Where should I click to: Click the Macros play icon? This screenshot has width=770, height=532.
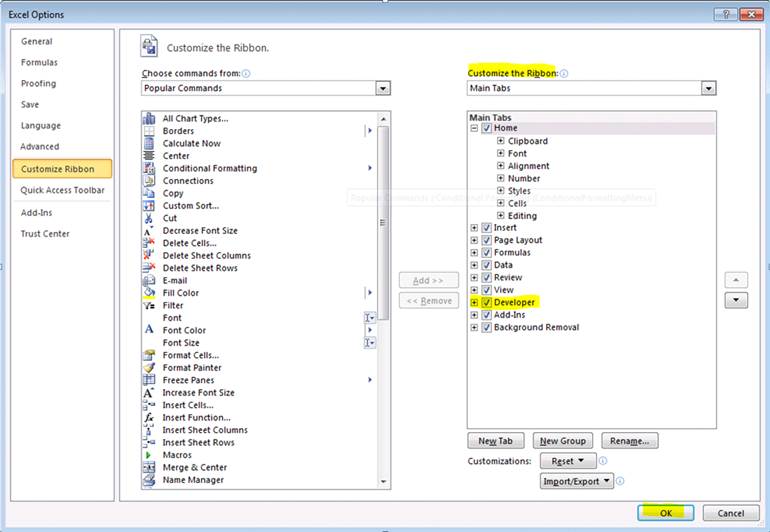tap(149, 455)
